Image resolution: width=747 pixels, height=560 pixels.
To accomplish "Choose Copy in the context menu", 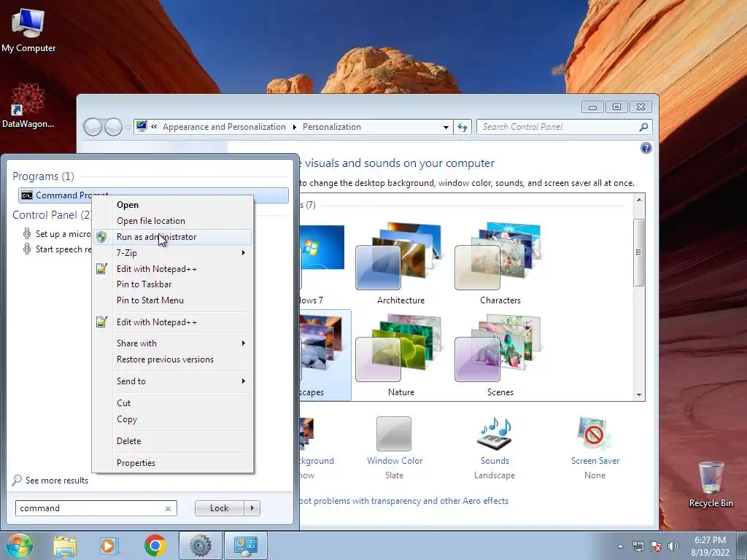I will tap(173, 419).
